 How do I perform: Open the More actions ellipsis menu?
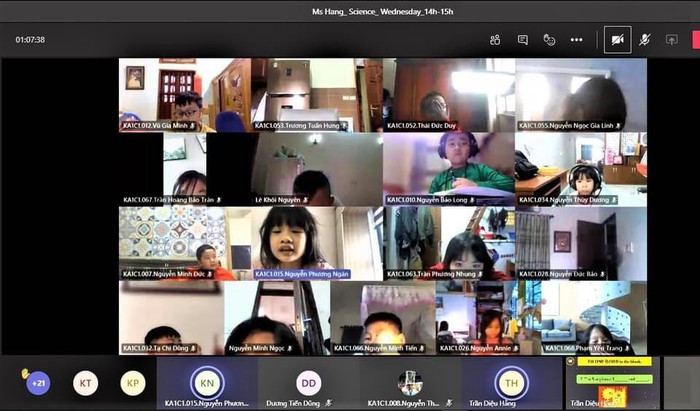[x=576, y=40]
